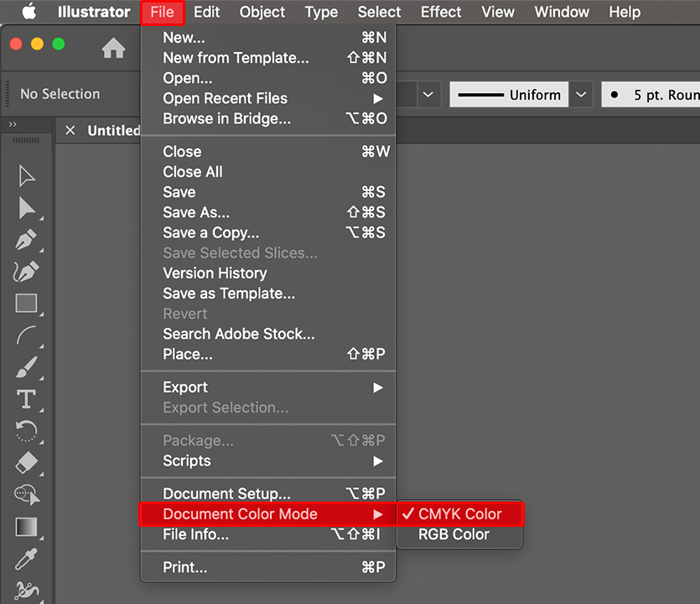Choose New from Template...
The image size is (700, 604).
[268, 58]
